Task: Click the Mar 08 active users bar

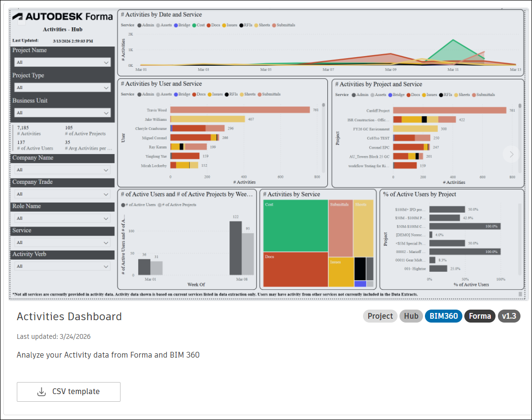Action: click(235, 248)
